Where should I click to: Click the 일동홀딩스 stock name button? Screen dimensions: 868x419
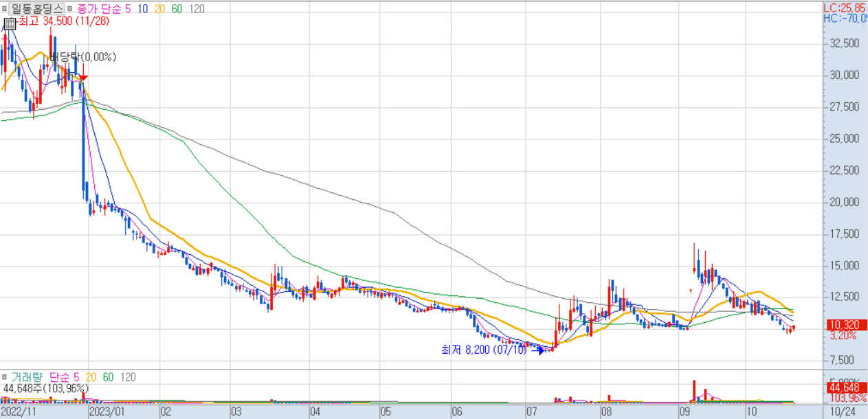37,9
